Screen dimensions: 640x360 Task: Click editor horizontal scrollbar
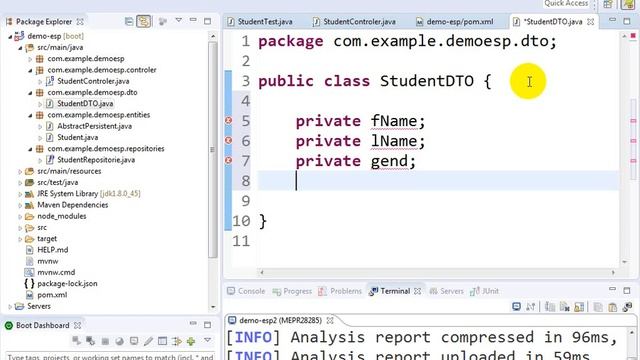click(438, 272)
